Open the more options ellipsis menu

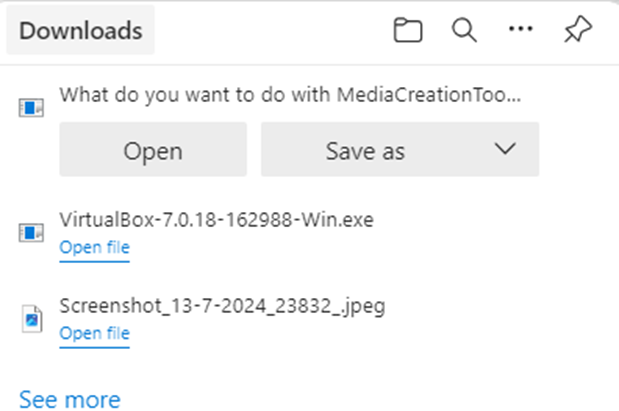point(520,30)
